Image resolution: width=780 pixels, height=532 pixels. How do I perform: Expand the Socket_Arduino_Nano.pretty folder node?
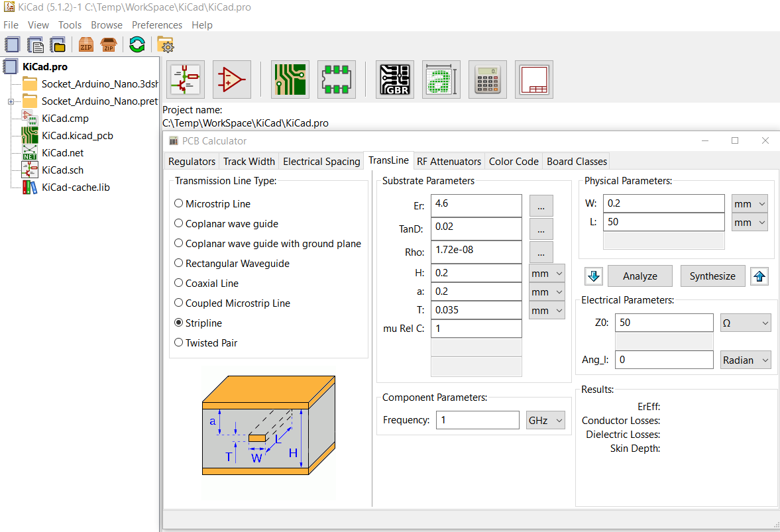click(11, 101)
